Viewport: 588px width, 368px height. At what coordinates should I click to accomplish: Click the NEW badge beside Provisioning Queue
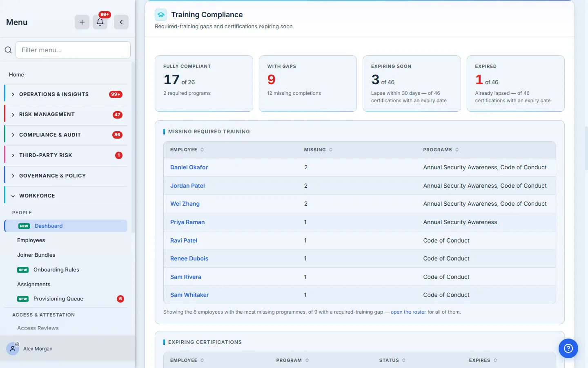(x=23, y=299)
